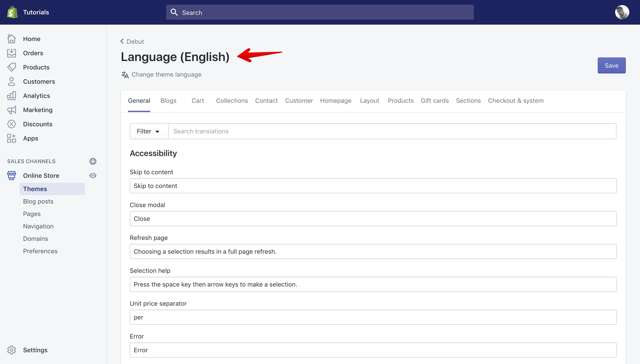Open Online Store sales channel
Screen dimensions: 640x364
click(41, 176)
